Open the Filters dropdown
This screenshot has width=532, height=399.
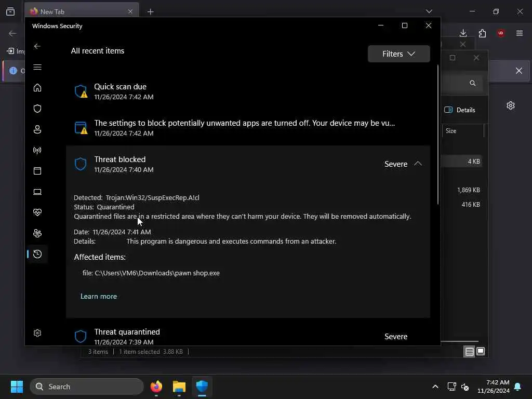[398, 54]
